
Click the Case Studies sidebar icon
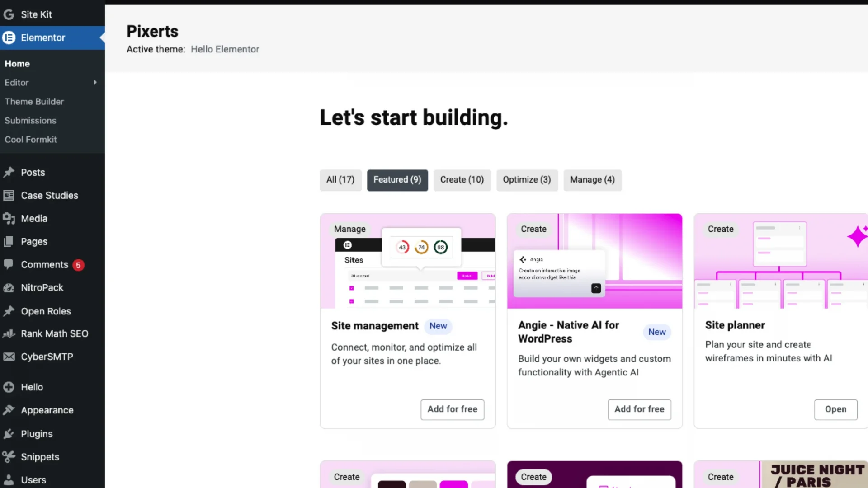[9, 195]
